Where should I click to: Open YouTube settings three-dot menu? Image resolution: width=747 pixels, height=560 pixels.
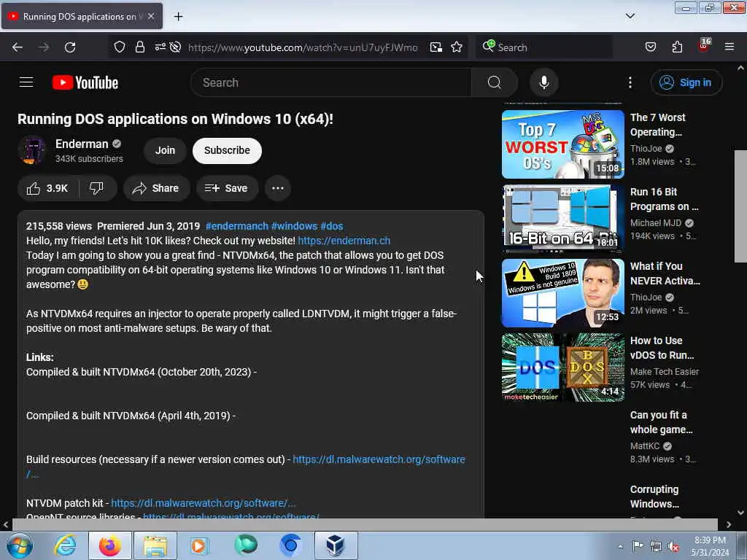pyautogui.click(x=630, y=82)
